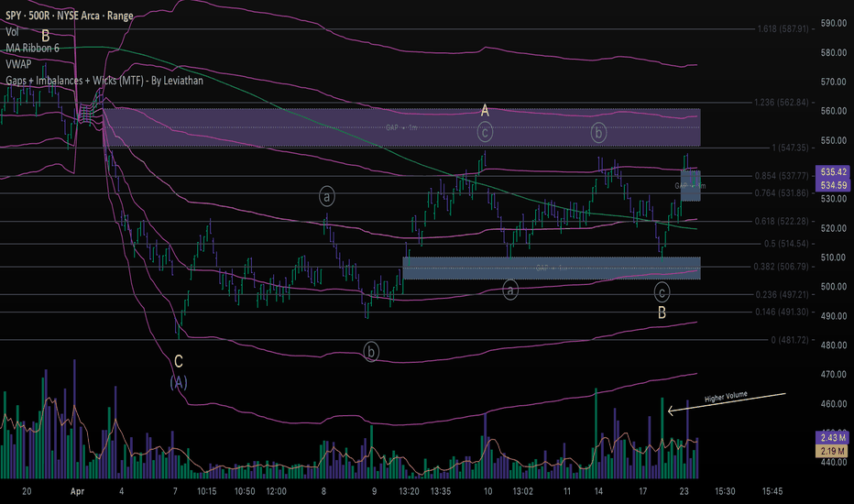854x504 pixels.
Task: Click 500.00 on the price axis
Action: [833, 287]
